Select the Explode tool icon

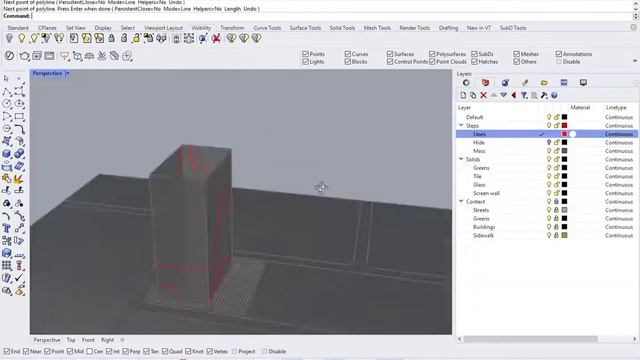click(x=18, y=179)
